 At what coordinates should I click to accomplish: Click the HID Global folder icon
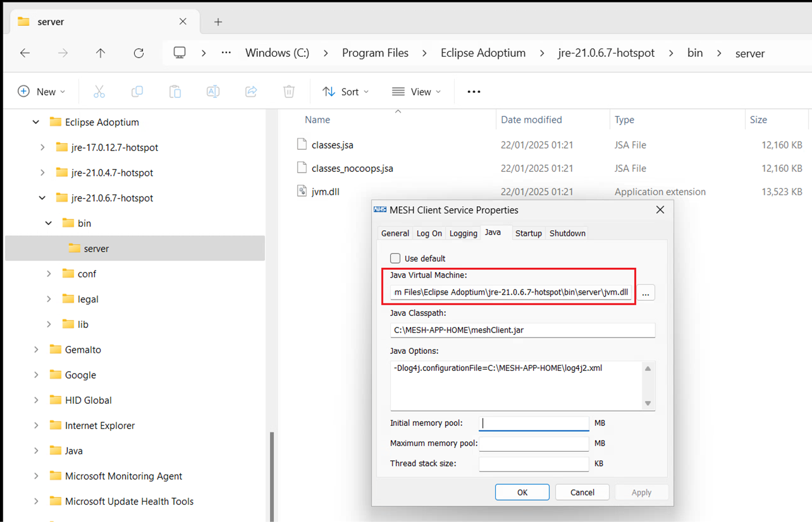[x=56, y=400]
